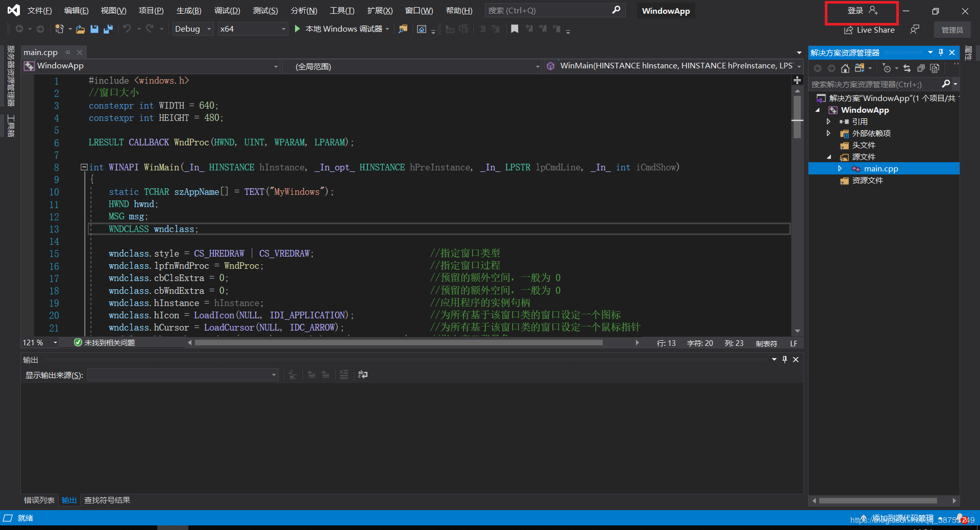Switch to the 错误列表 tab
Viewport: 980px width, 530px height.
tap(39, 500)
